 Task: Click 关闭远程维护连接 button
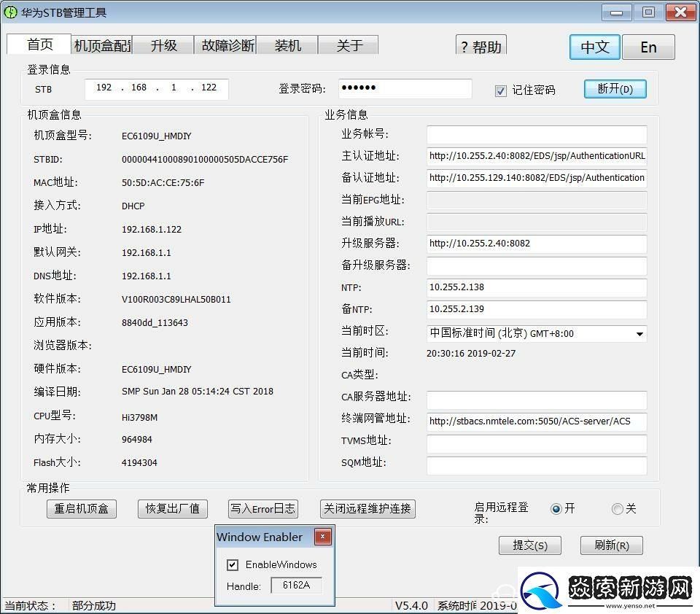(367, 509)
